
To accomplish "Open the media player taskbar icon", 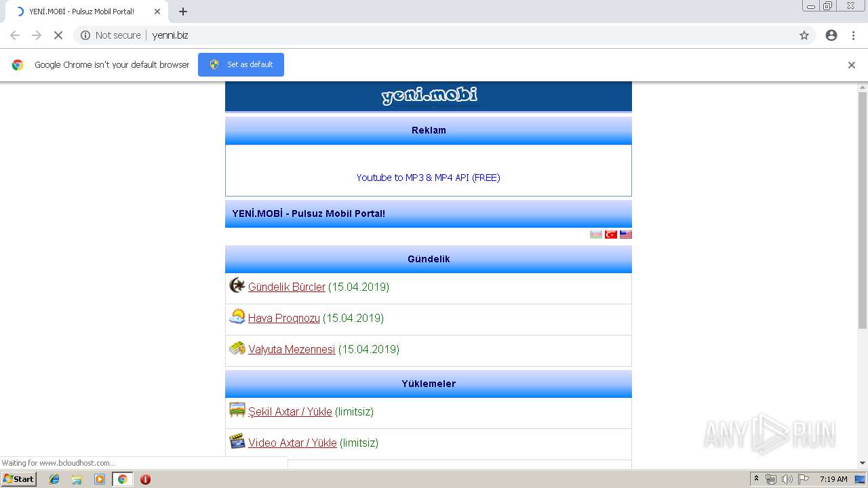I will (100, 479).
